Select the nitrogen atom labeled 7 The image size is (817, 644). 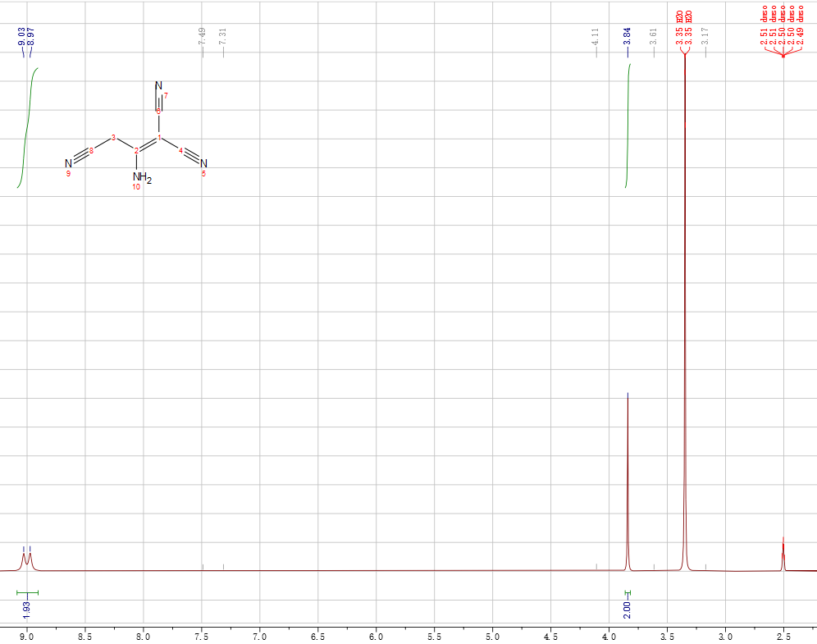click(x=158, y=86)
